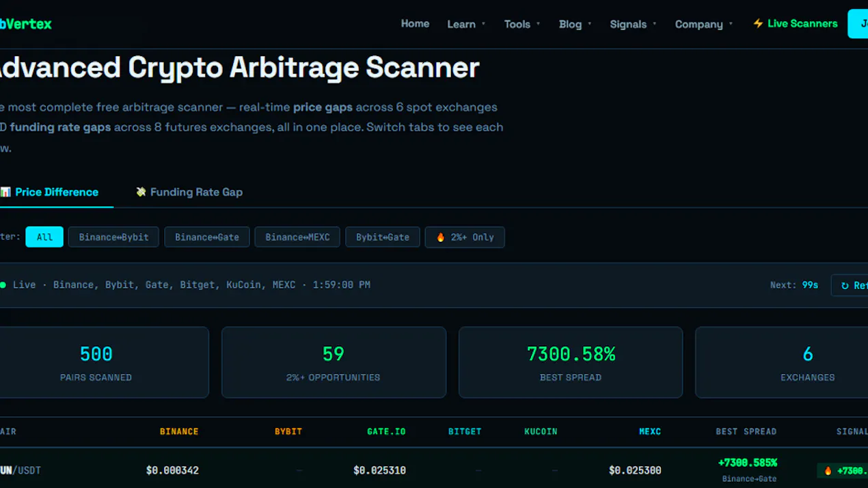
Task: Expand the Tools dropdown menu
Action: tap(522, 24)
